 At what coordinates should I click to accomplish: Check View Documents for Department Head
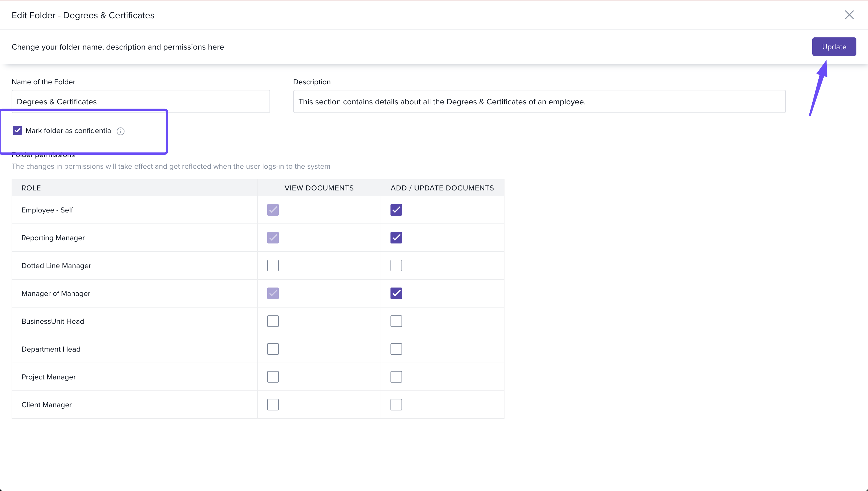(x=273, y=349)
